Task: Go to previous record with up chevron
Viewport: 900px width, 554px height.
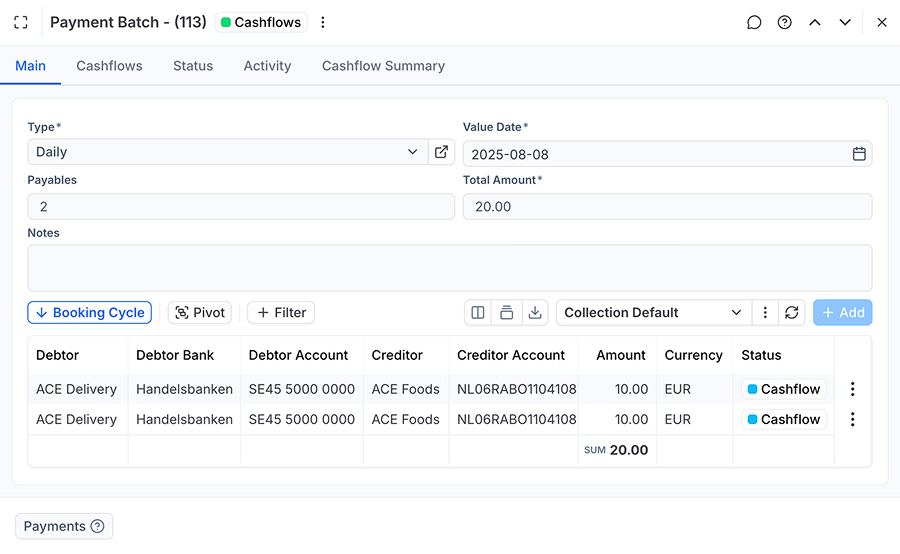Action: [x=815, y=22]
